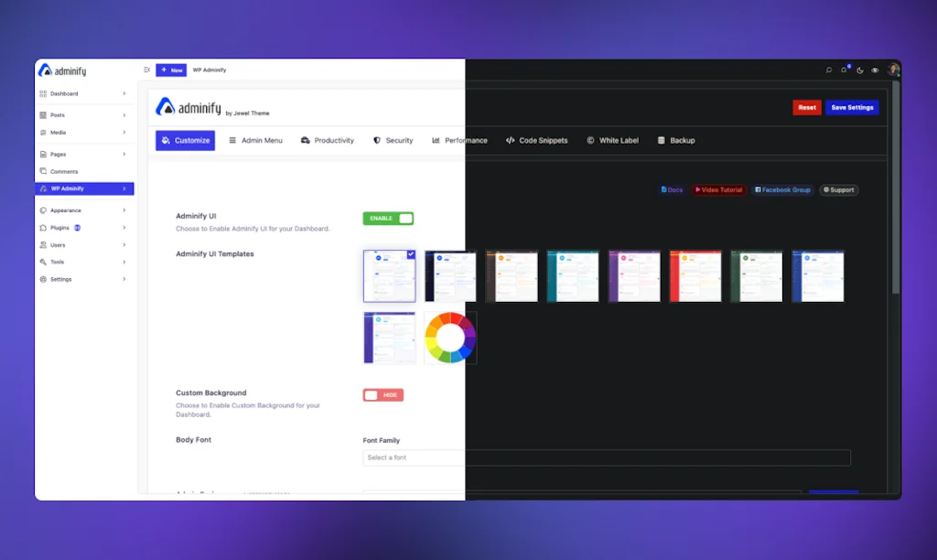
Task: Select the teal sidebar UI template
Action: [573, 276]
